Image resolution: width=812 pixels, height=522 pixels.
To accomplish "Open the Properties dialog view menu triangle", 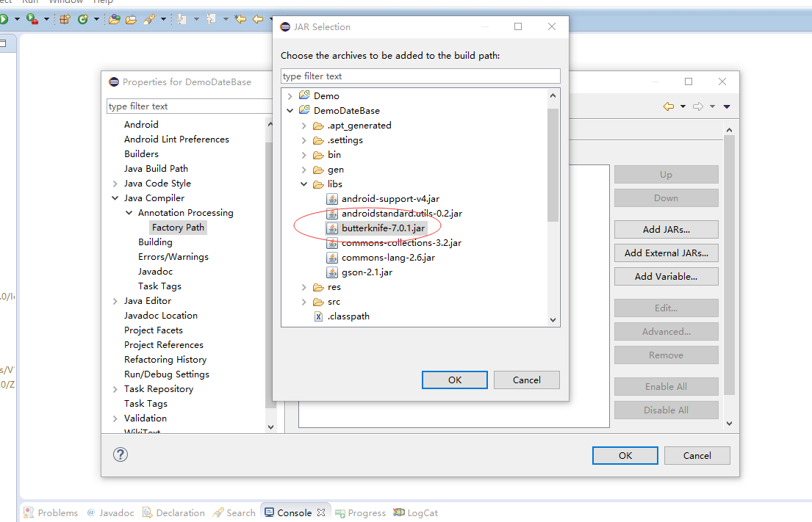I will click(727, 106).
